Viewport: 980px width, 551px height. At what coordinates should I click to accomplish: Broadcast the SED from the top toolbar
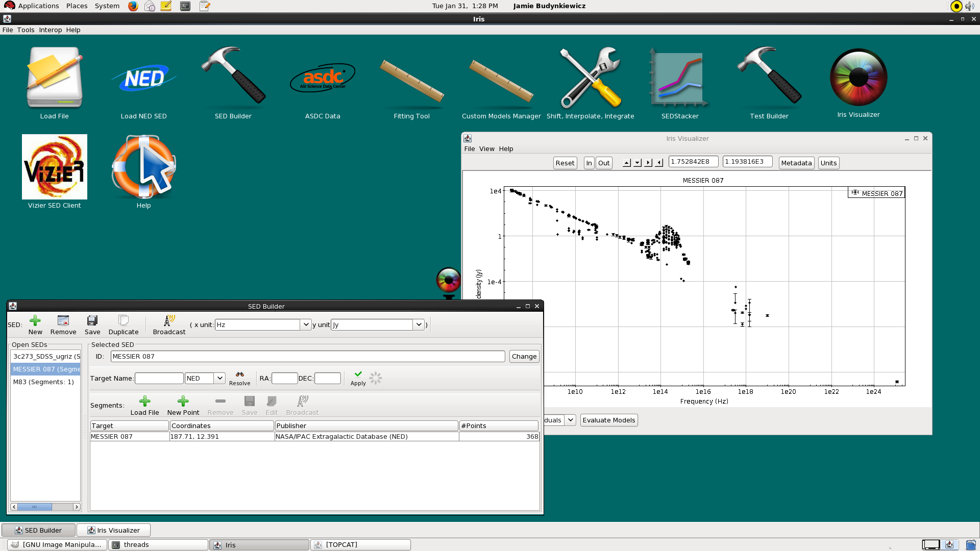[x=169, y=325]
